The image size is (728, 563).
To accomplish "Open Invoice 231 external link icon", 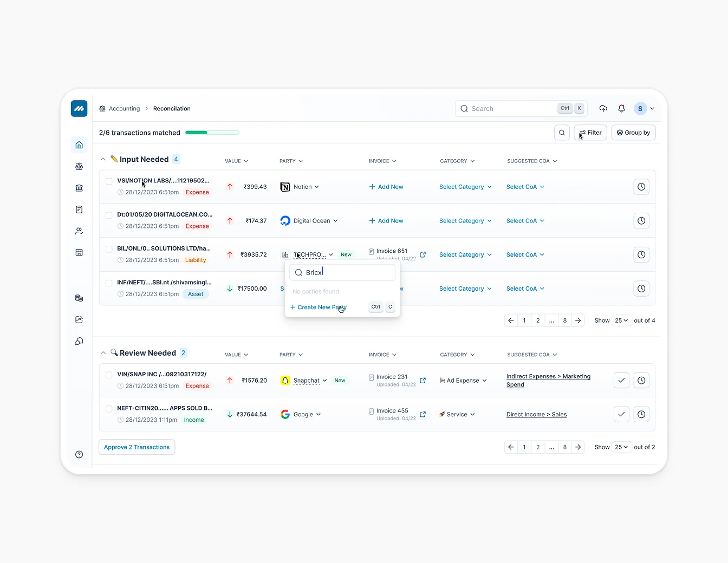I will pyautogui.click(x=423, y=381).
